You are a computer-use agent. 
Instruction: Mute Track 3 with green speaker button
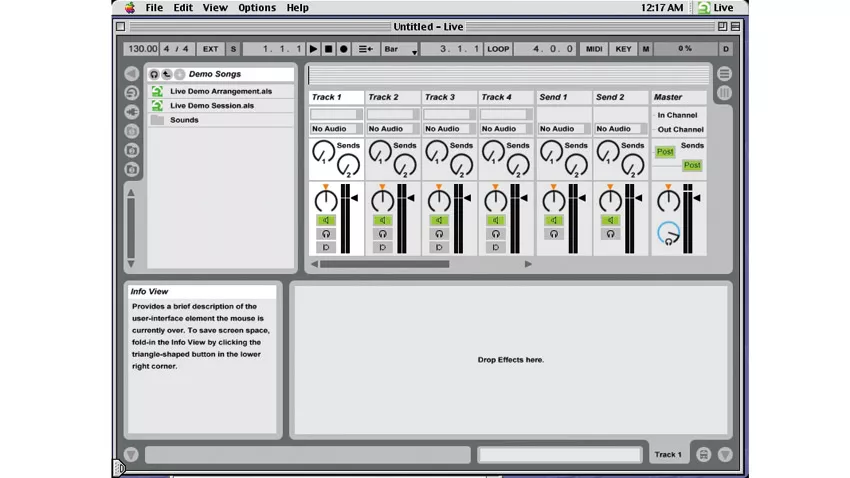[439, 220]
